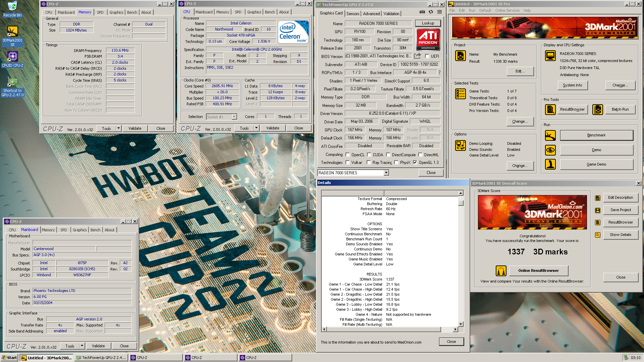Image resolution: width=644 pixels, height=362 pixels.
Task: Click the Model field showing Canterwood
Action: coord(64,249)
